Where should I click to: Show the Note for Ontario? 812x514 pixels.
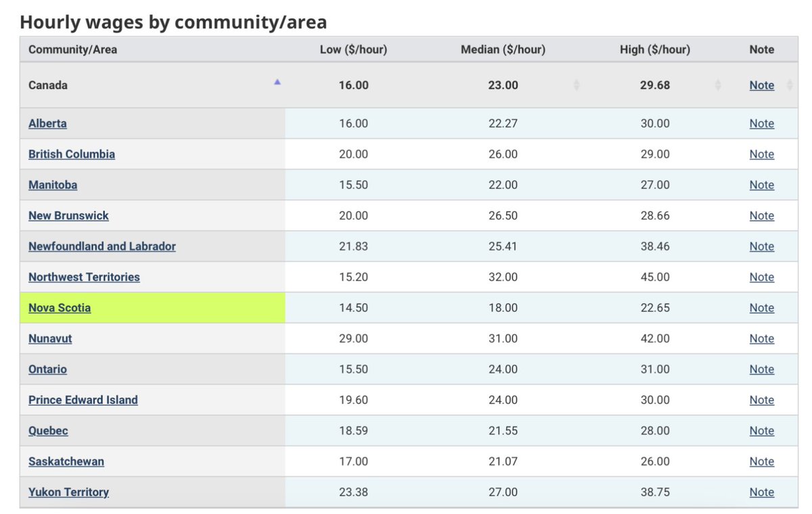pyautogui.click(x=762, y=369)
